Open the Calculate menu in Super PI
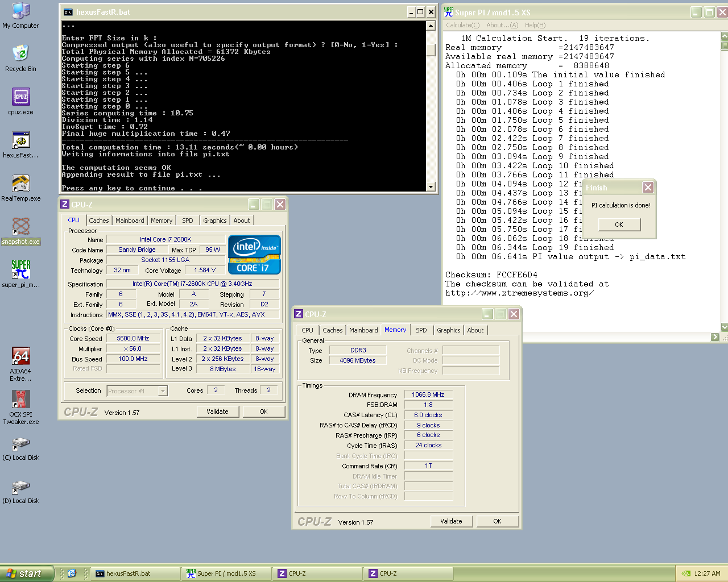The height and width of the screenshot is (582, 728). tap(462, 25)
